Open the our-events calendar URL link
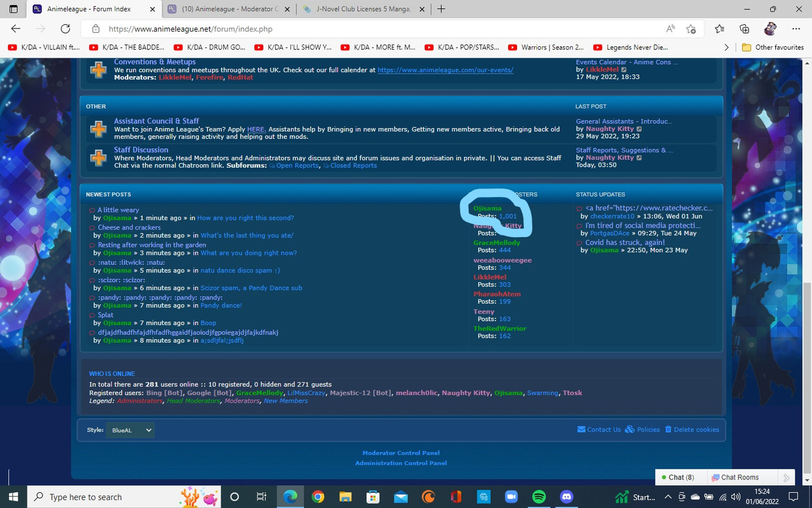This screenshot has height=508, width=812. point(445,70)
